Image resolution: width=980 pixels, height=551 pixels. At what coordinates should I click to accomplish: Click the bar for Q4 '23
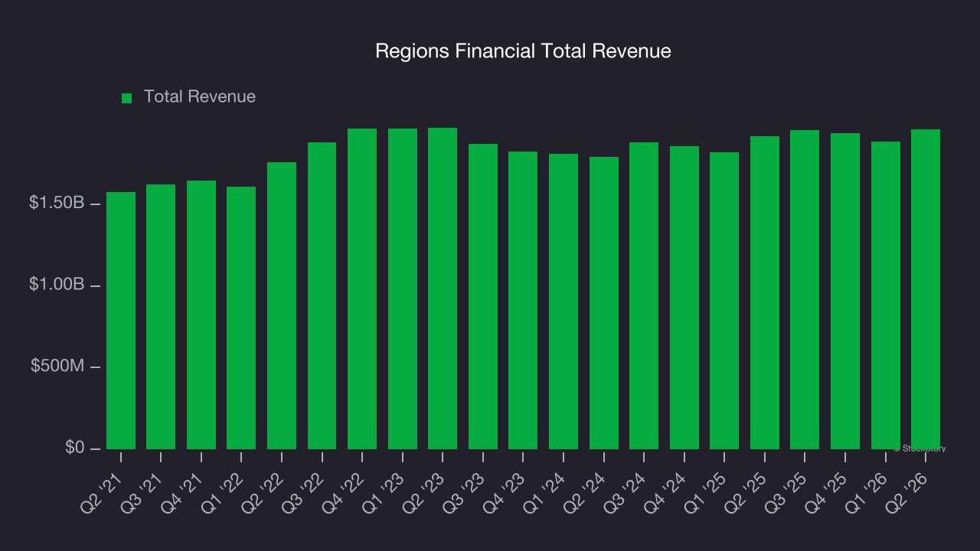click(523, 300)
